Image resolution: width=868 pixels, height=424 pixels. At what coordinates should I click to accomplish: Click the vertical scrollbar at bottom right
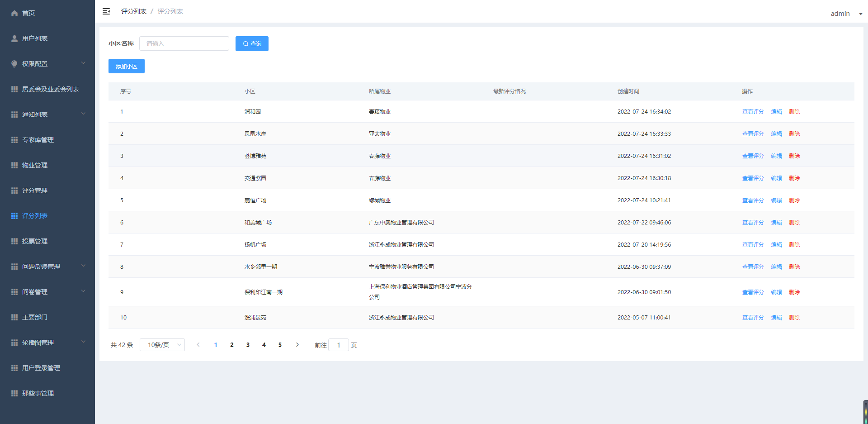tap(865, 412)
